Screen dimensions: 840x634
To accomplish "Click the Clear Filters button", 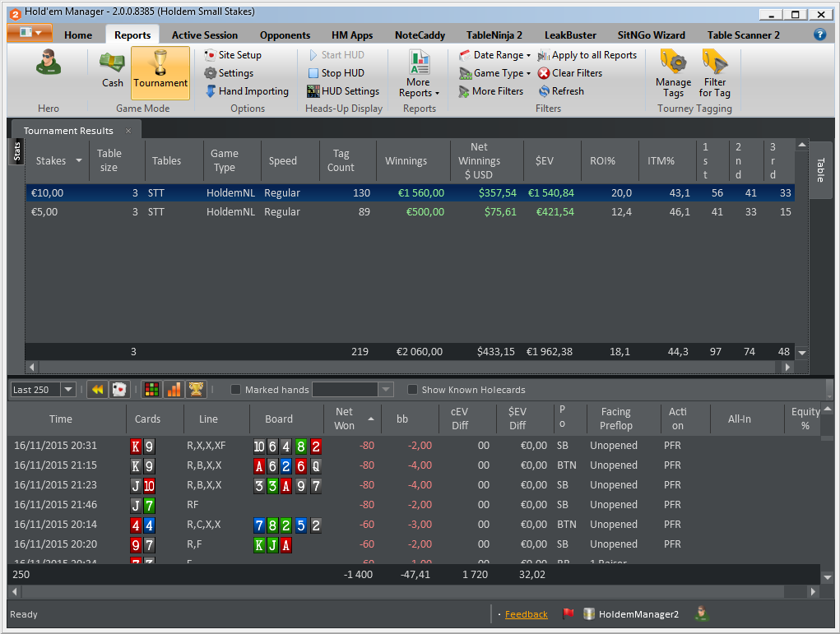I will tap(570, 73).
